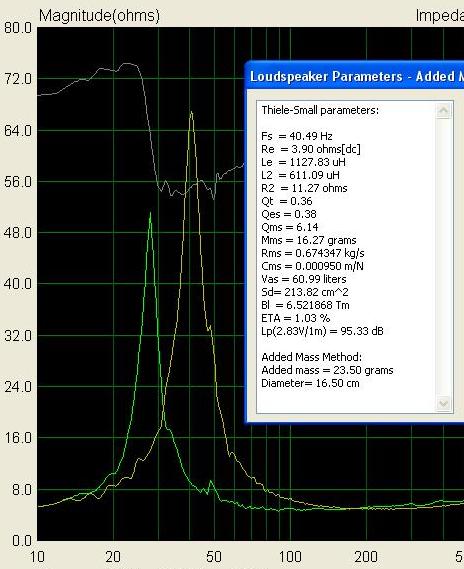The height and width of the screenshot is (569, 464).
Task: Click the 40.0 value on the Y axis
Action: pos(18,284)
